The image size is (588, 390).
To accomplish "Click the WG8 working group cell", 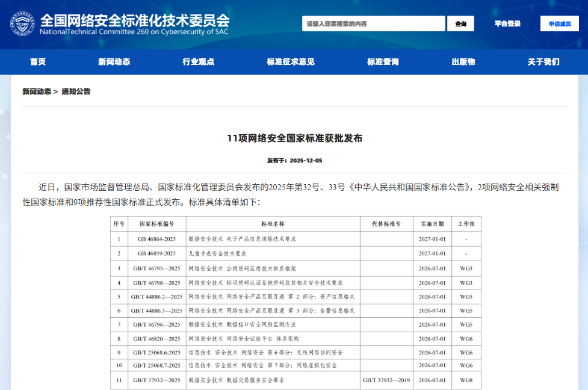I will point(467,380).
